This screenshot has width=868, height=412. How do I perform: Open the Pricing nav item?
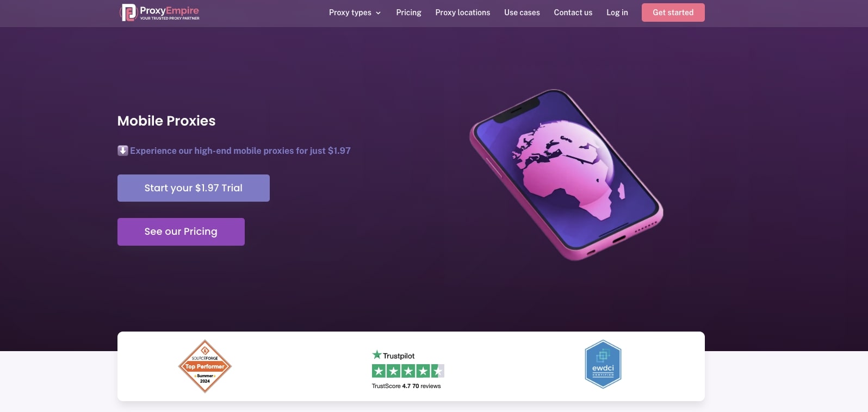[x=409, y=13]
